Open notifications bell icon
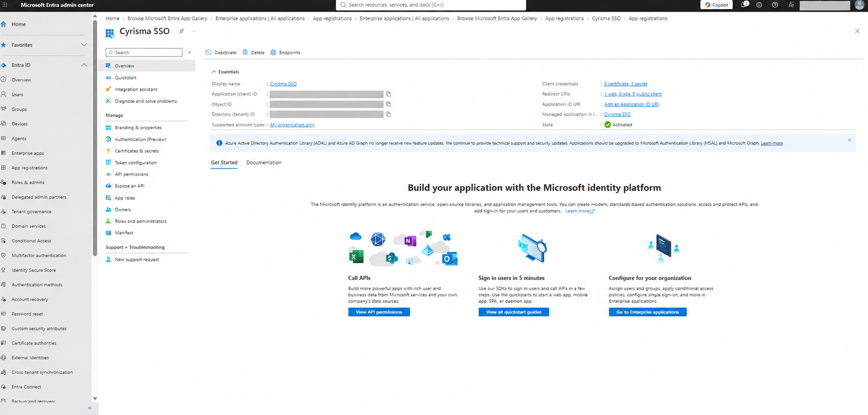This screenshot has width=868, height=415. point(745,5)
